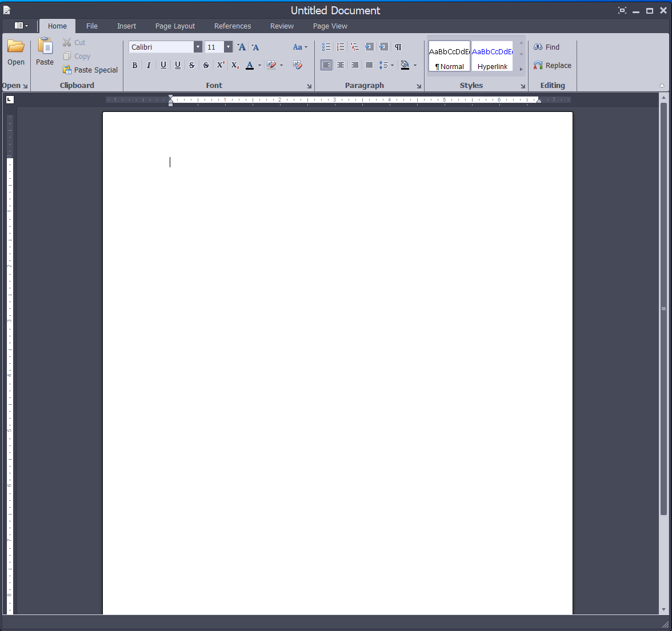Switch to the Insert tab
The height and width of the screenshot is (631, 672).
tap(126, 26)
